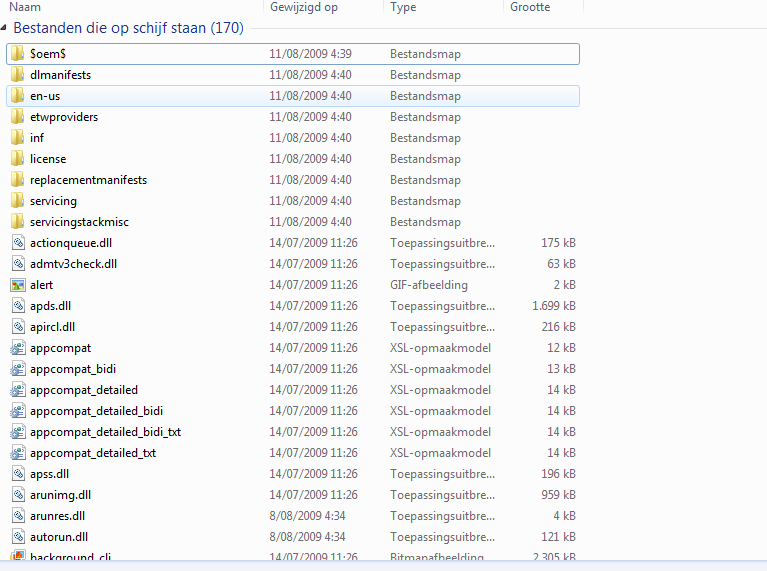Click the '959 kB' size of arunimg.dll
The image size is (767, 571).
(x=558, y=495)
